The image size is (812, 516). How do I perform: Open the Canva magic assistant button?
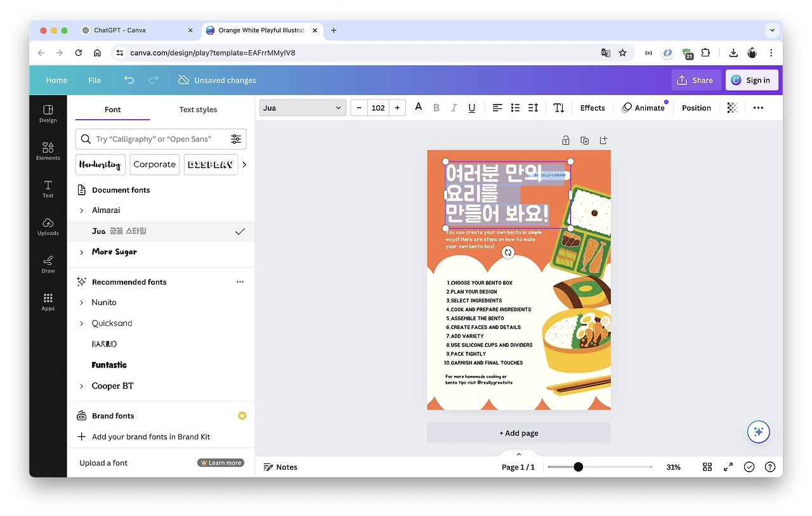[758, 432]
